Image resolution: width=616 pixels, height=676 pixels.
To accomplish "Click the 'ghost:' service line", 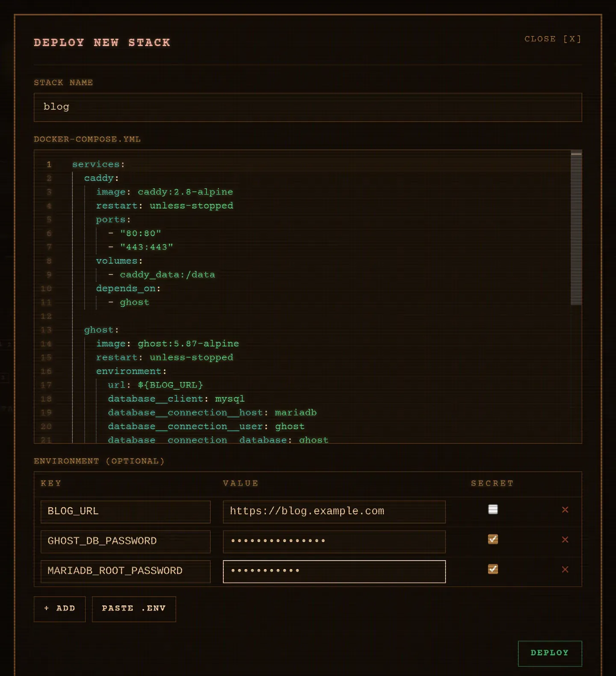I will click(101, 330).
